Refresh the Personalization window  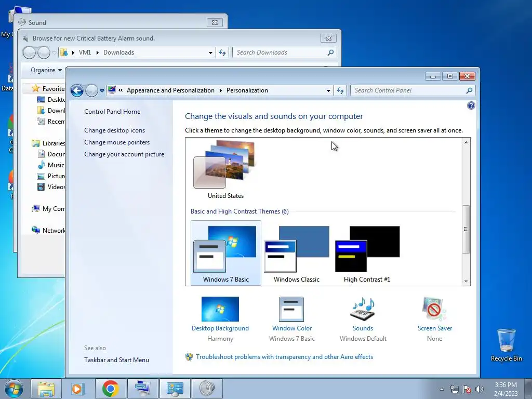(340, 90)
